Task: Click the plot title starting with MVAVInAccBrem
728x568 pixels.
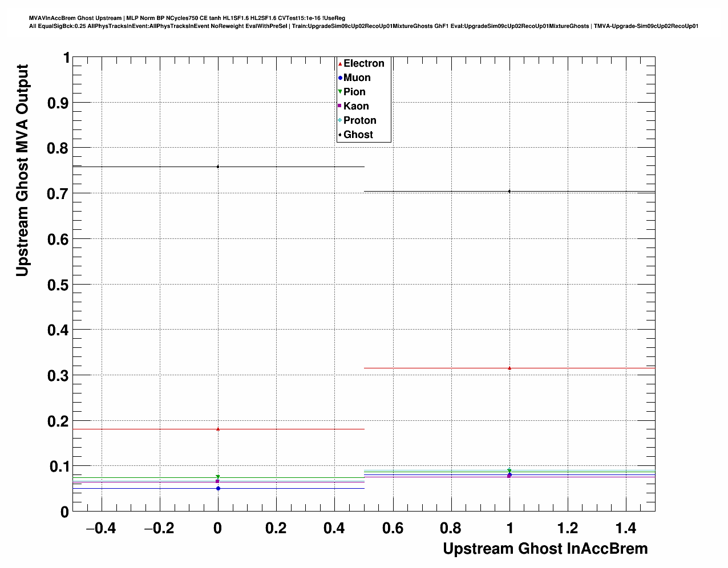Action: 187,18
